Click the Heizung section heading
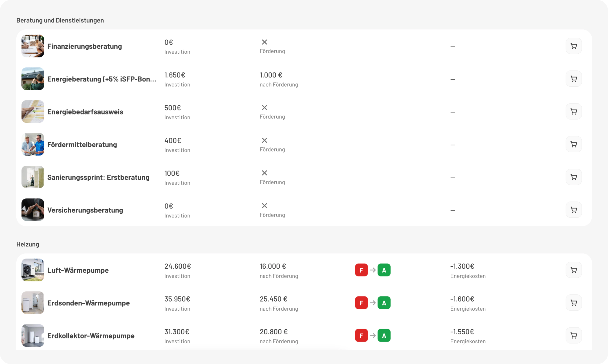This screenshot has width=608, height=364. (28, 244)
